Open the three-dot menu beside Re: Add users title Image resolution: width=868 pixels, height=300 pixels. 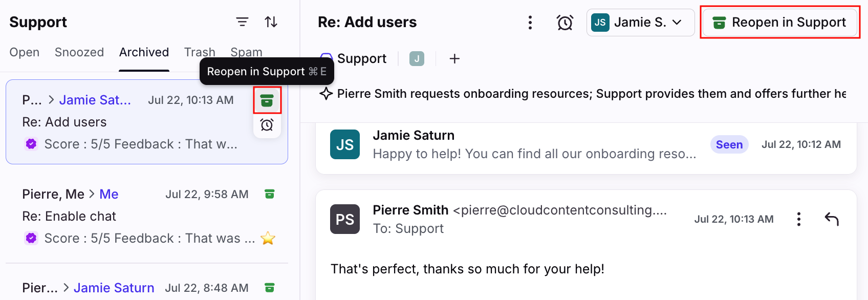click(530, 23)
